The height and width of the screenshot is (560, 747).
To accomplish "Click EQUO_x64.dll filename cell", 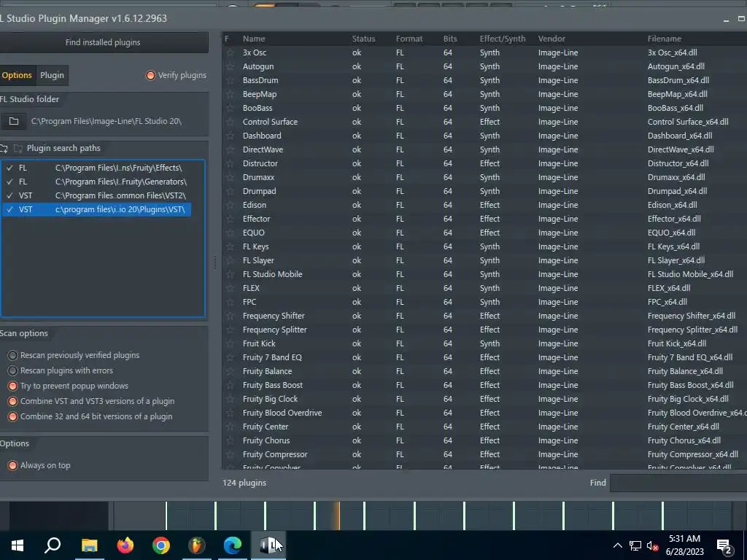I will 671,233.
